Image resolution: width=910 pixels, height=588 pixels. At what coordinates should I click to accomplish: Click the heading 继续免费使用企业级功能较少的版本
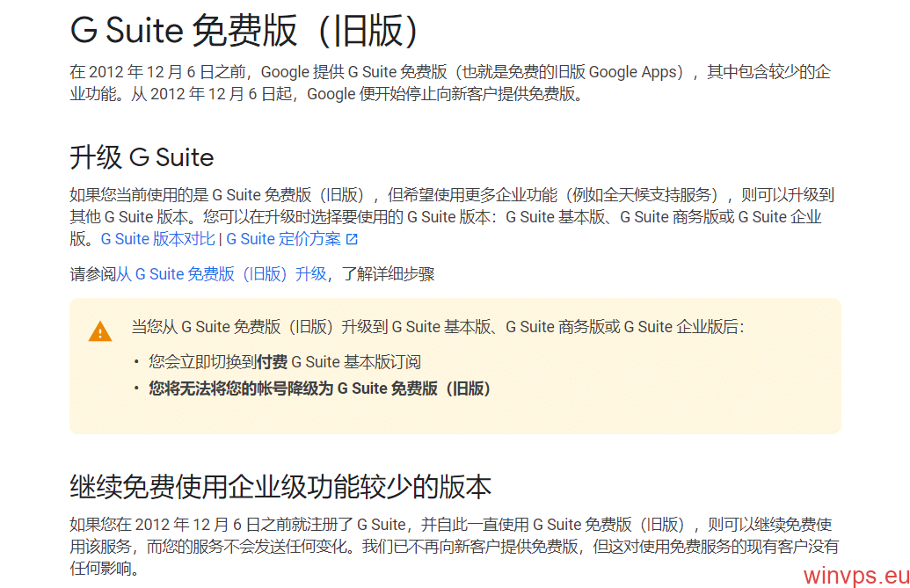click(280, 486)
